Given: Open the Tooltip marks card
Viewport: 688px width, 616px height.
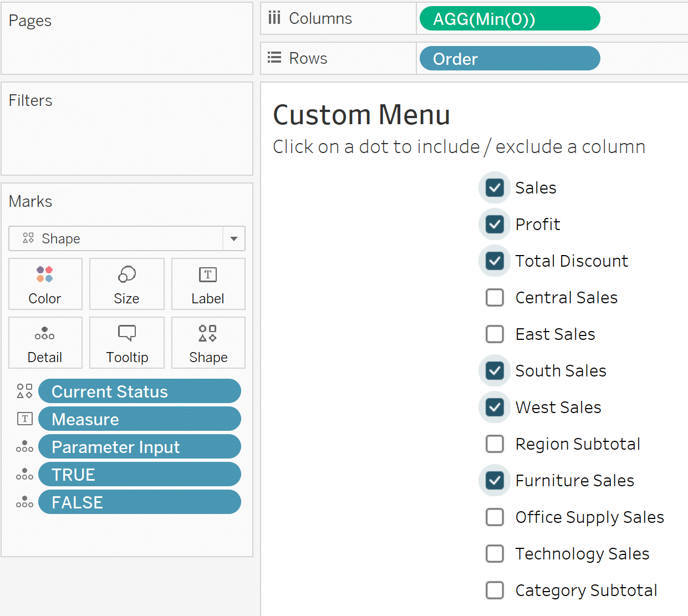Looking at the screenshot, I should tap(126, 343).
